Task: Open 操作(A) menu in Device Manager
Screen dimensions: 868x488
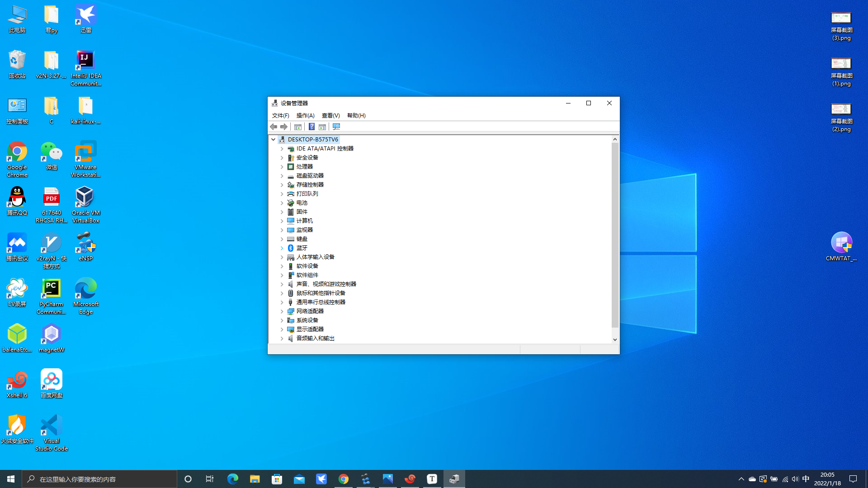Action: [305, 116]
